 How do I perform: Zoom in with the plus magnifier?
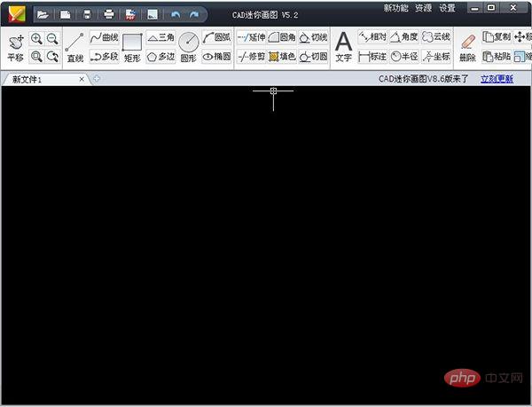pos(36,39)
